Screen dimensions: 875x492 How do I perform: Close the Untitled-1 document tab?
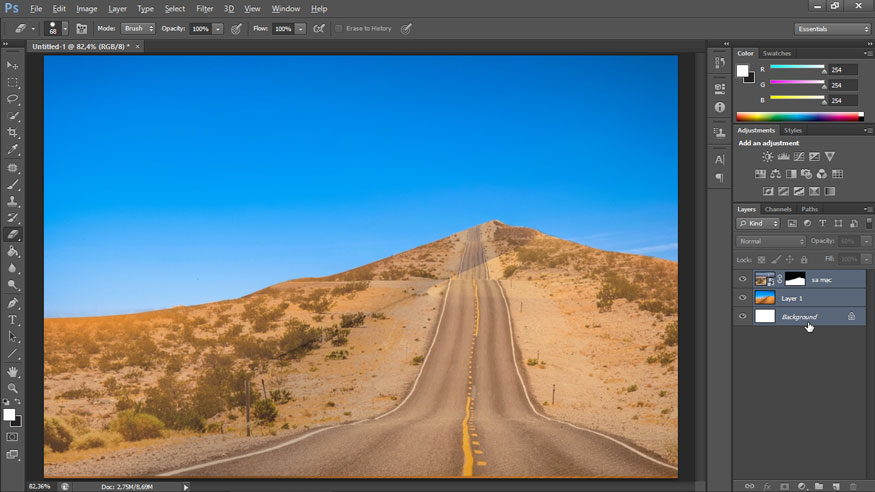[x=138, y=46]
